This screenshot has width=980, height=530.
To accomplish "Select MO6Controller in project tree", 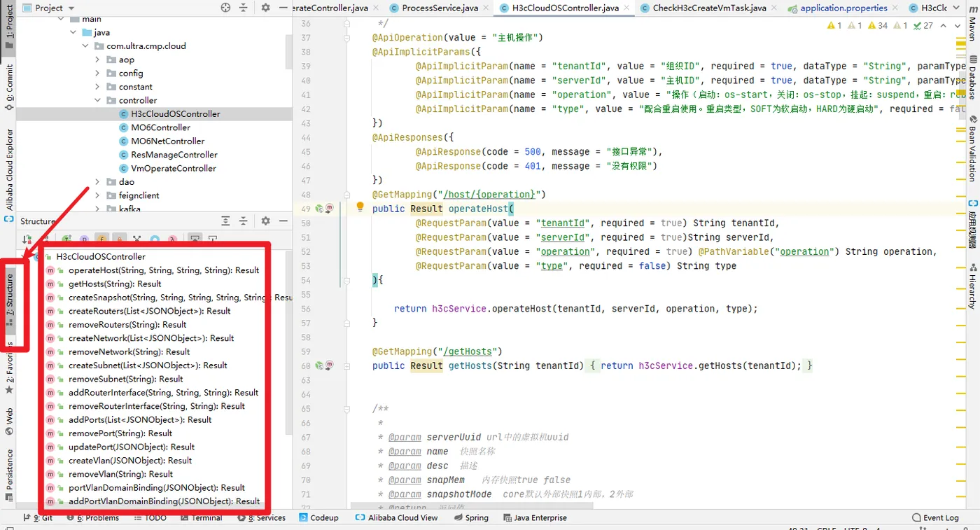I will tap(160, 127).
